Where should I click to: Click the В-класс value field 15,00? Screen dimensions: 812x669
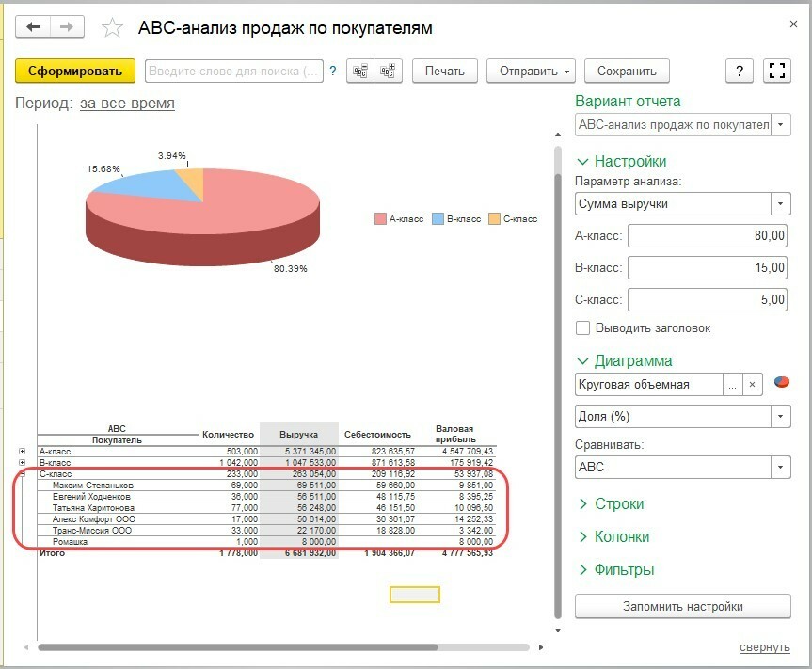pyautogui.click(x=708, y=268)
